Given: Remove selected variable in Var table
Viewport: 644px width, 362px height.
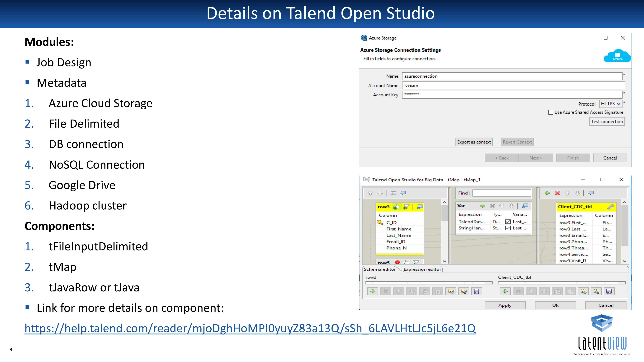Looking at the screenshot, I should coord(492,206).
